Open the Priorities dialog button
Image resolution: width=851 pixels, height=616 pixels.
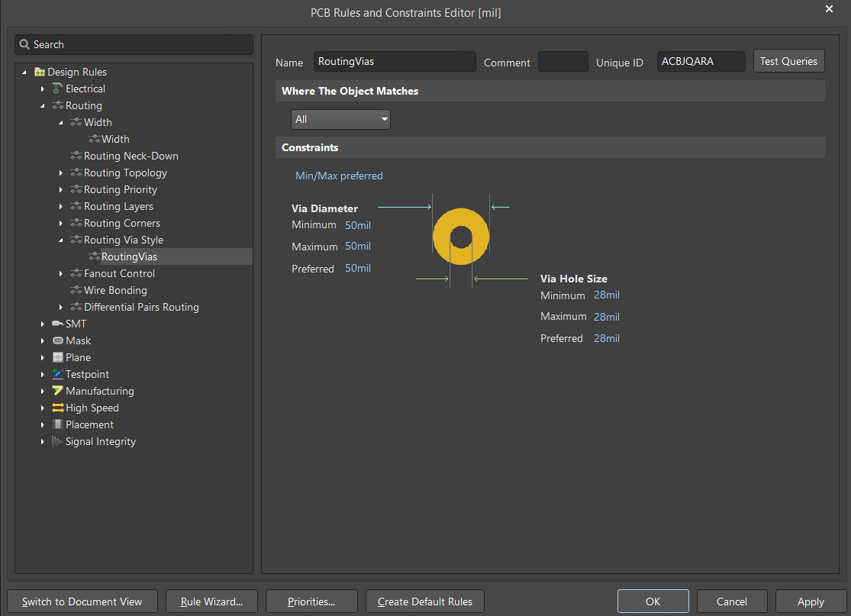click(311, 601)
